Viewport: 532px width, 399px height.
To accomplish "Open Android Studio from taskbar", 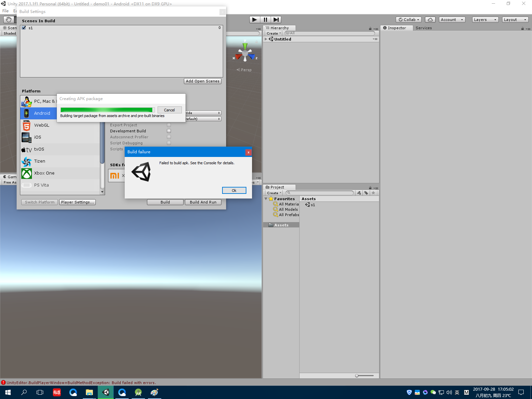I will point(138,392).
